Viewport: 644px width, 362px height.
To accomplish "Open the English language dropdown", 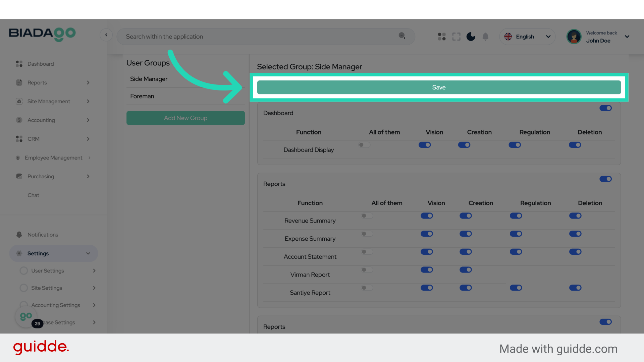I will pos(527,37).
